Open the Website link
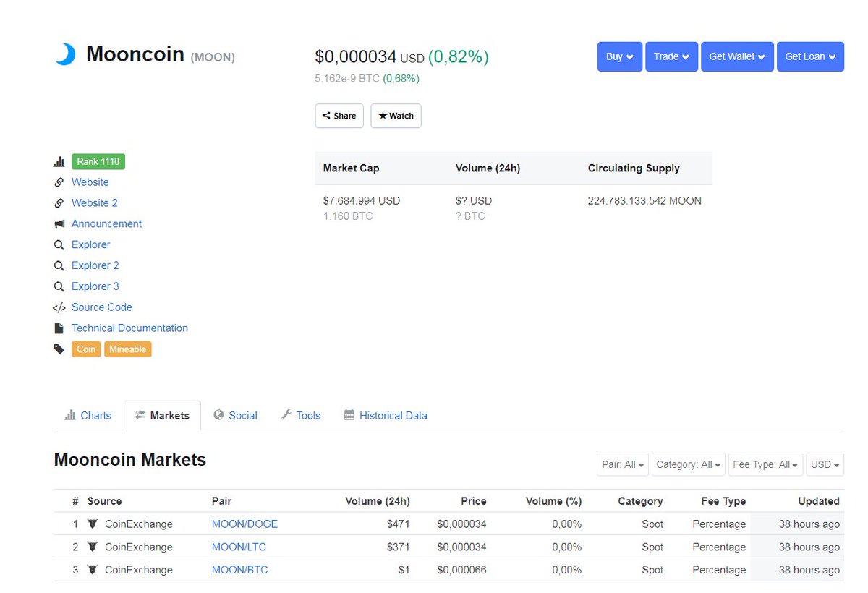This screenshot has height=593, width=868. [x=90, y=182]
